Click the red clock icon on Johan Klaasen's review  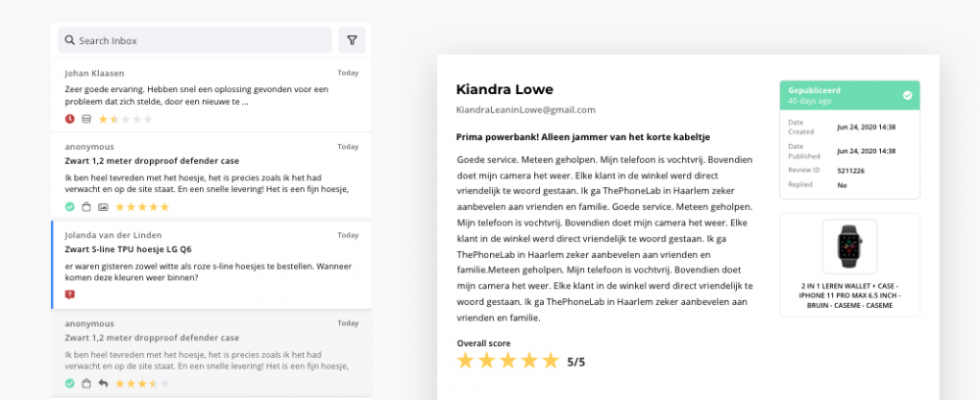click(x=70, y=119)
